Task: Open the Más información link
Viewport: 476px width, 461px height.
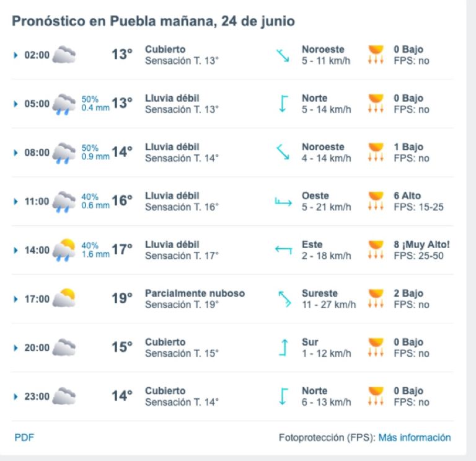Action: pyautogui.click(x=415, y=437)
